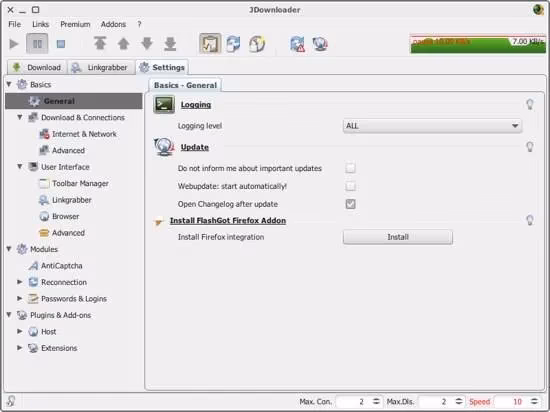Click the Install Firefox integration button
The width and height of the screenshot is (550, 412).
pyautogui.click(x=398, y=237)
